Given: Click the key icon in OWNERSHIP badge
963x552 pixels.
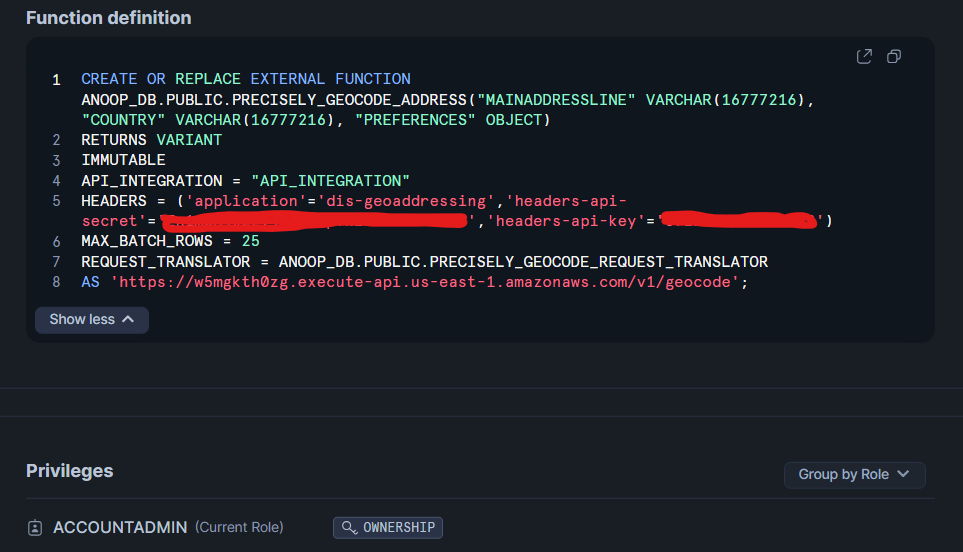Looking at the screenshot, I should [349, 527].
